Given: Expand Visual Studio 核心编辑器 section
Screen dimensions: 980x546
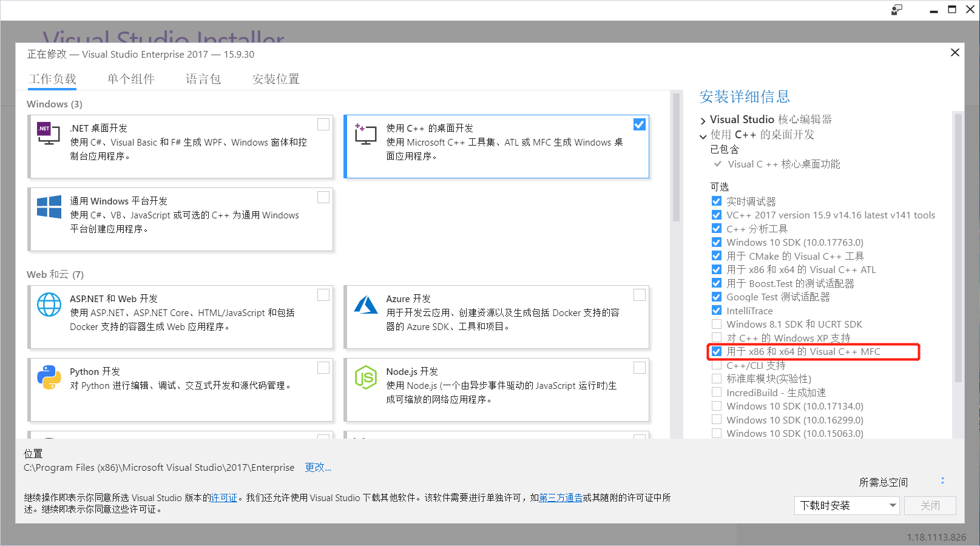Looking at the screenshot, I should [x=703, y=121].
